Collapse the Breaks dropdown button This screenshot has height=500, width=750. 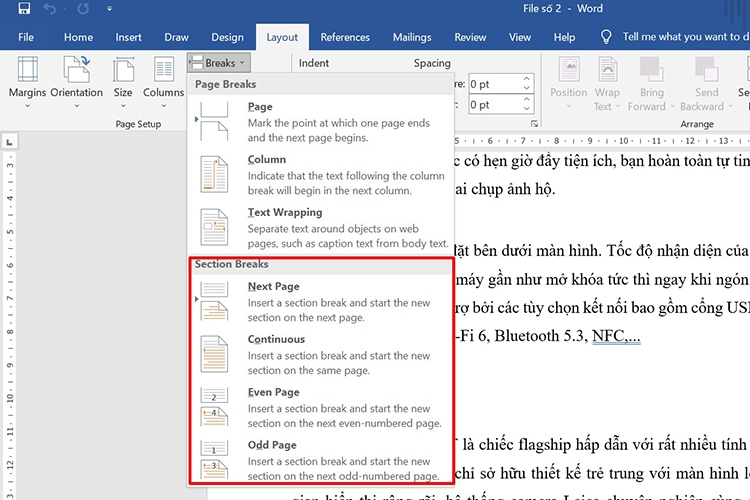(x=219, y=63)
